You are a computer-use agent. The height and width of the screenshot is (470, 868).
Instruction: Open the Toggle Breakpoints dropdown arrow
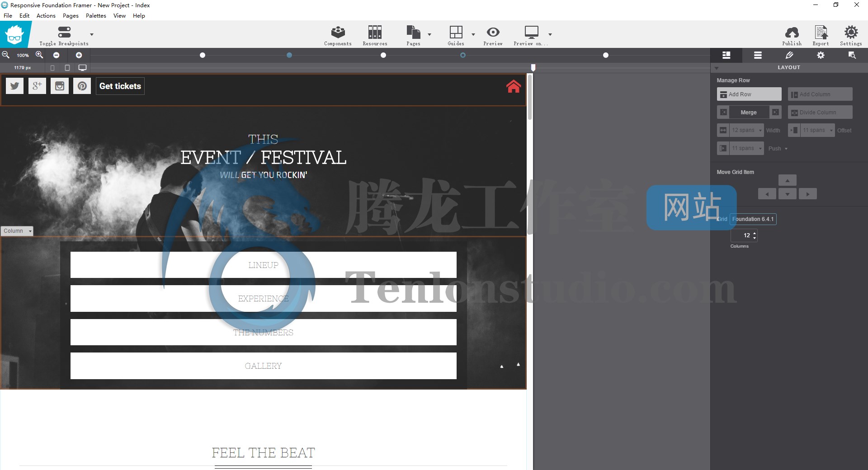(92, 34)
